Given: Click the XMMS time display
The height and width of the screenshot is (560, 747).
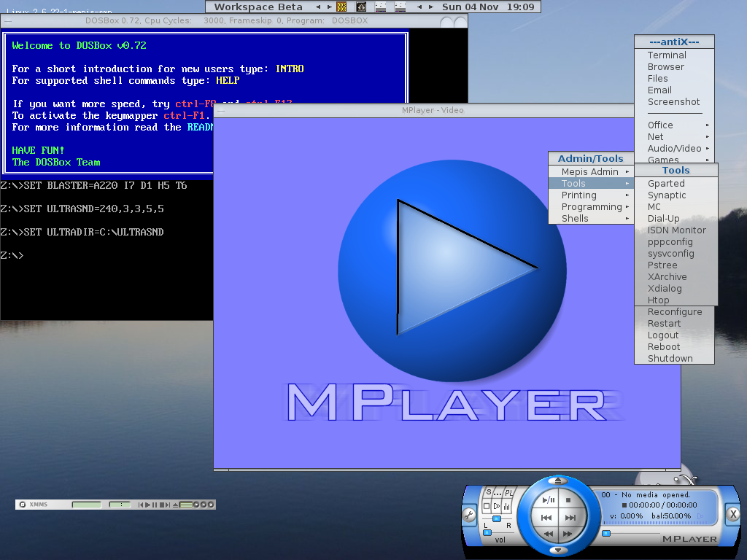Looking at the screenshot, I should click(x=120, y=505).
